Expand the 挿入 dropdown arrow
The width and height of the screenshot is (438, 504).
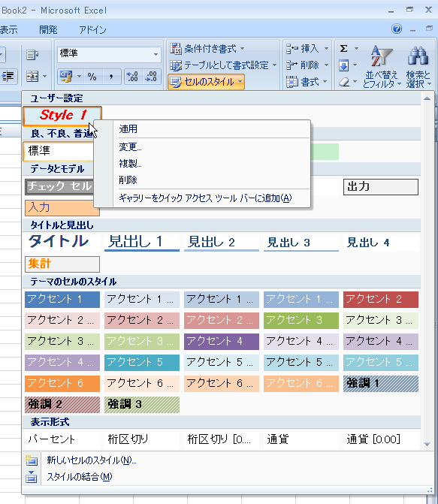(x=326, y=49)
